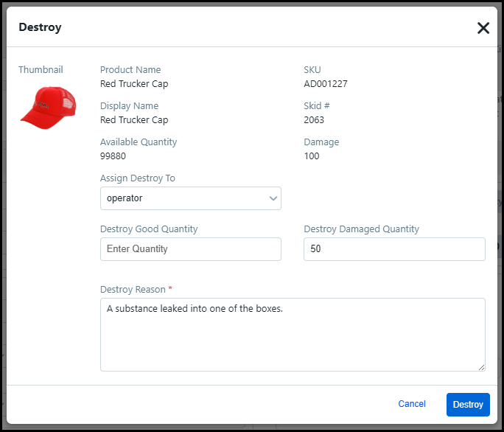
Task: Click the Product Name value Red Trucker Cap
Action: tap(134, 84)
